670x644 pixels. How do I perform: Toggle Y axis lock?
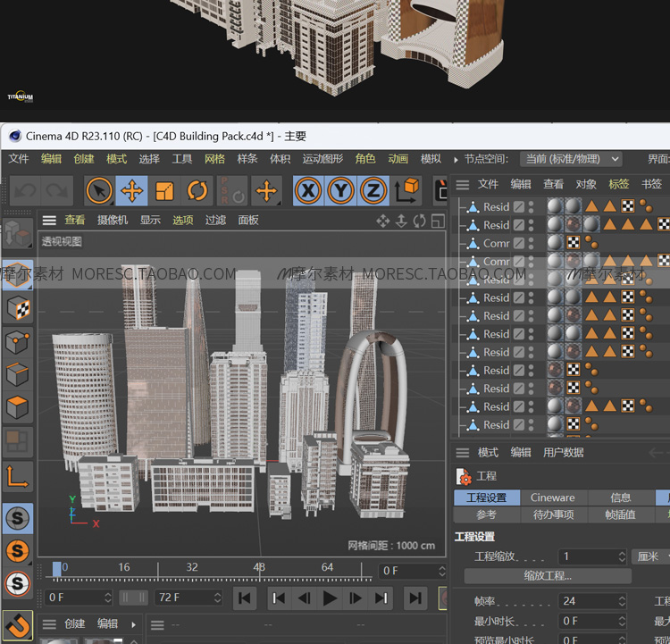[x=340, y=190]
